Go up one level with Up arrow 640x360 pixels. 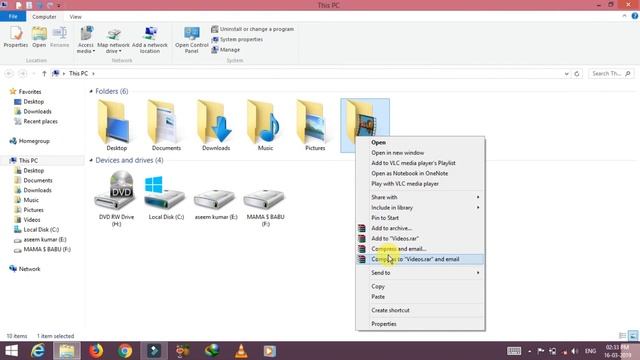(44, 73)
